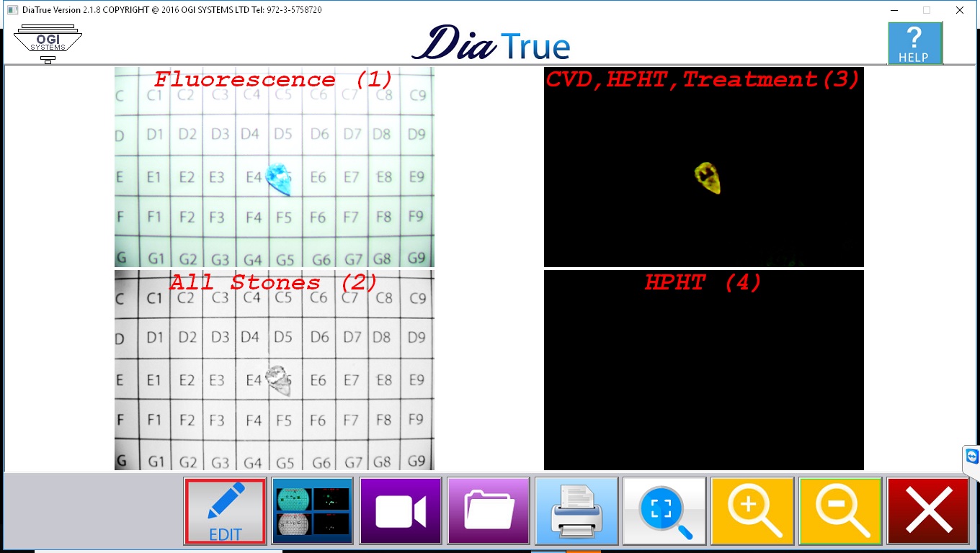Start video camera recording
The image size is (980, 553).
tap(400, 511)
